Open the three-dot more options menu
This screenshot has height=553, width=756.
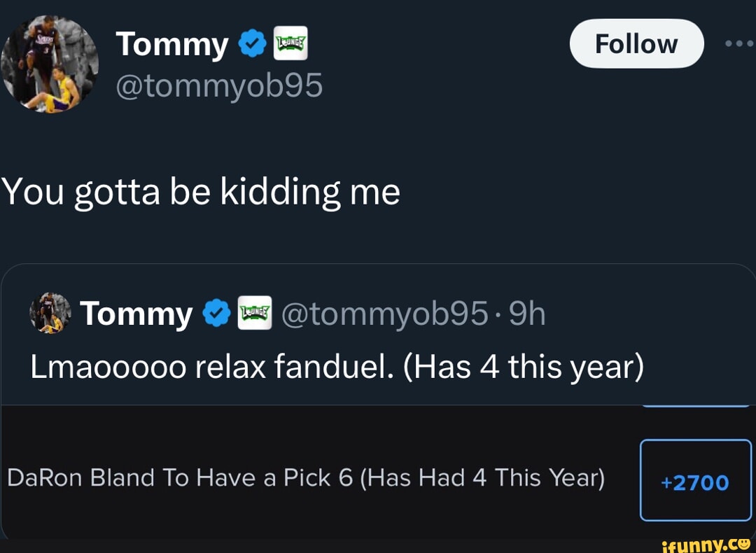click(x=739, y=43)
